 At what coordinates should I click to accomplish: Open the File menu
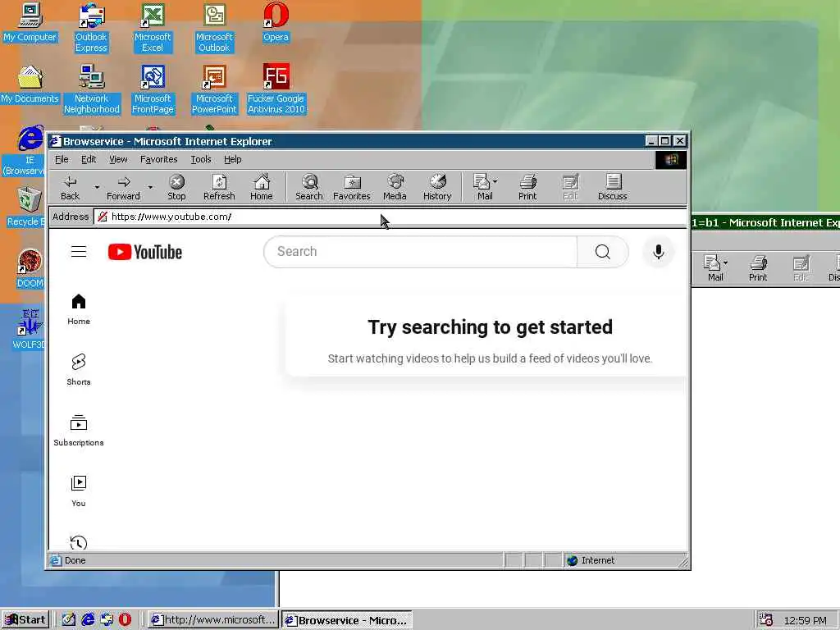click(x=62, y=159)
